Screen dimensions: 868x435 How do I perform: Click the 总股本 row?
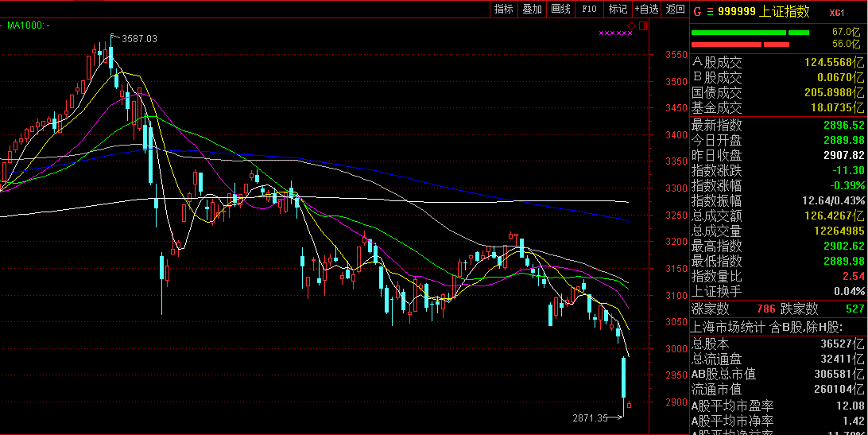778,344
